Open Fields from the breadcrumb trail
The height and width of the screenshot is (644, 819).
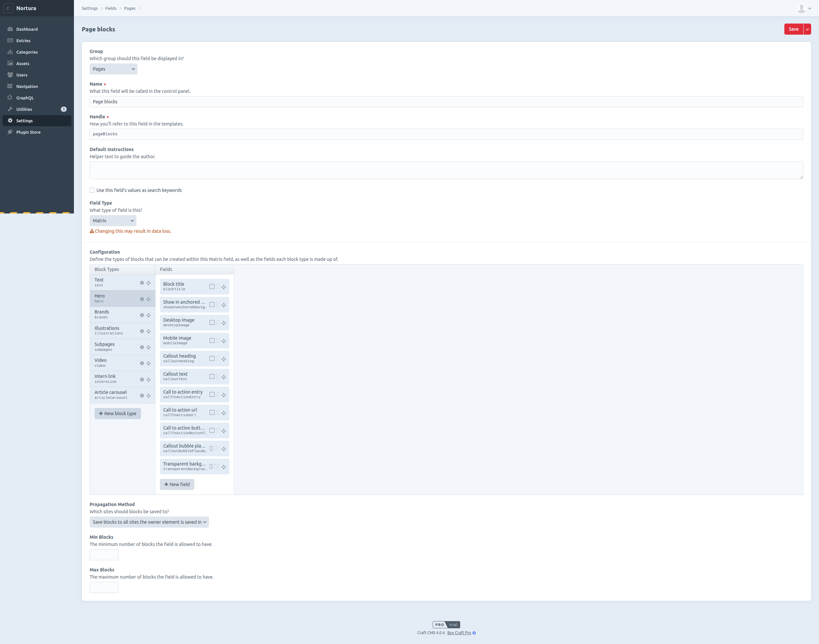pyautogui.click(x=111, y=8)
